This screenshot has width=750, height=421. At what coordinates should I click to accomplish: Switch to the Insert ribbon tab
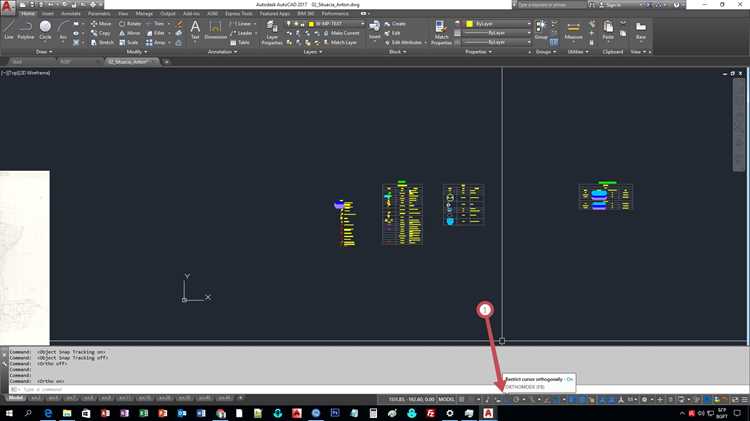click(x=47, y=13)
